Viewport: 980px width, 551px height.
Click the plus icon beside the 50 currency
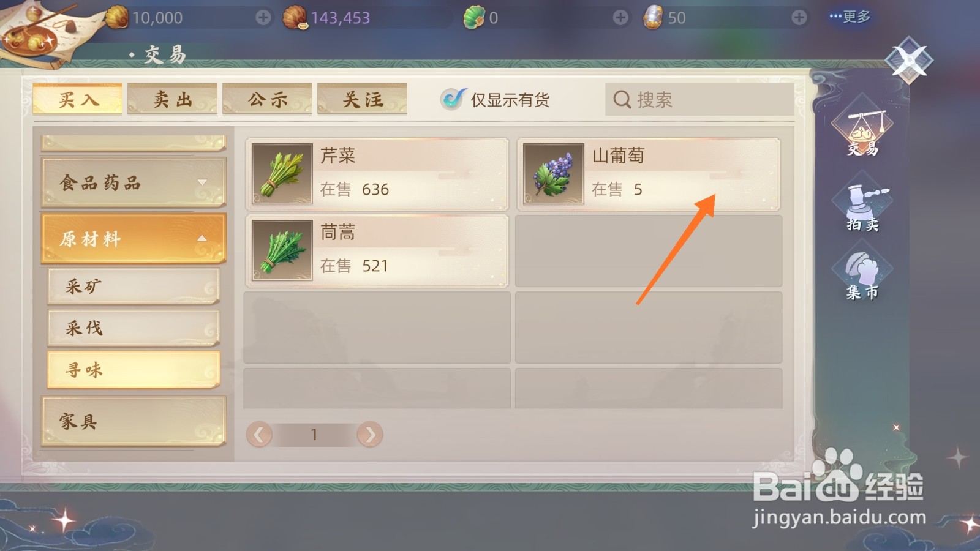point(799,18)
